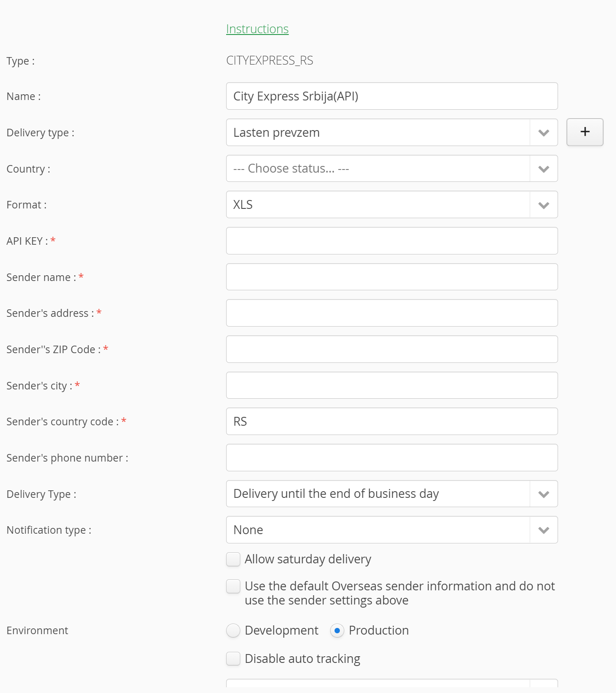Click the Sender's address field
Image resolution: width=616 pixels, height=693 pixels.
click(392, 313)
